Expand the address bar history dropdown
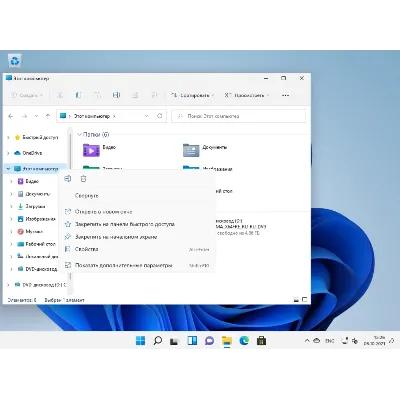The width and height of the screenshot is (400, 400). [x=146, y=116]
